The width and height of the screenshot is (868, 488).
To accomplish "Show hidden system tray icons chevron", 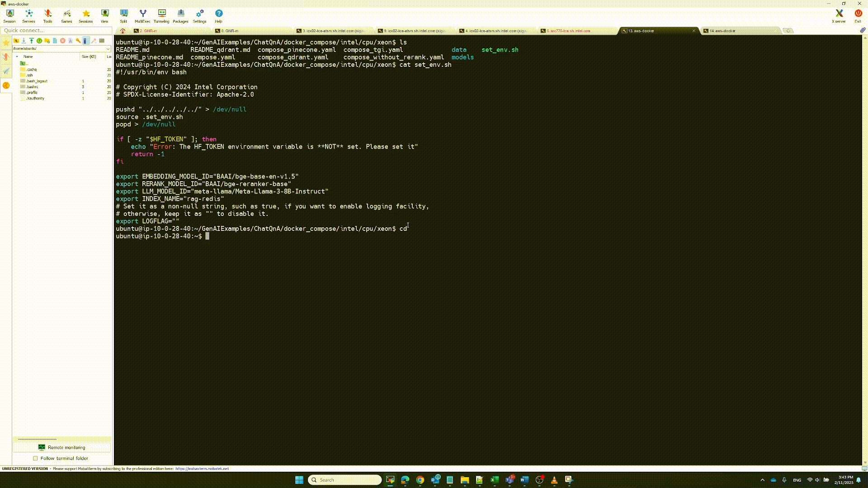I will pos(762,480).
